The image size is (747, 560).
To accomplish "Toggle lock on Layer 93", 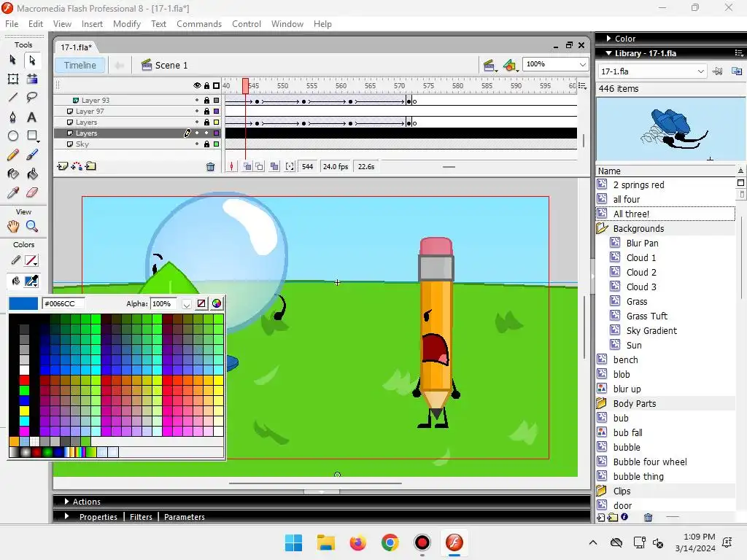I will tap(206, 100).
